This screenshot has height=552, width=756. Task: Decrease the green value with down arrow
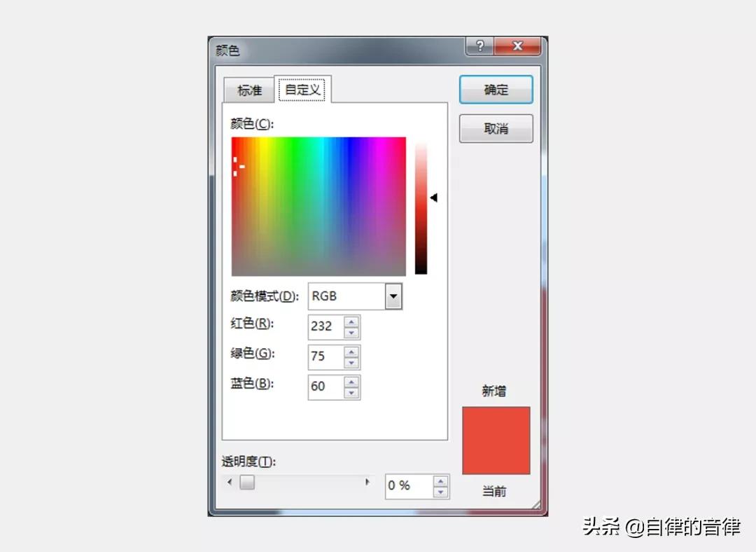point(351,362)
